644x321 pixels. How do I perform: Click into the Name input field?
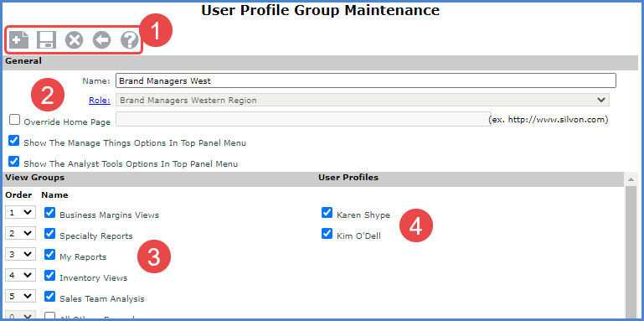click(x=366, y=80)
